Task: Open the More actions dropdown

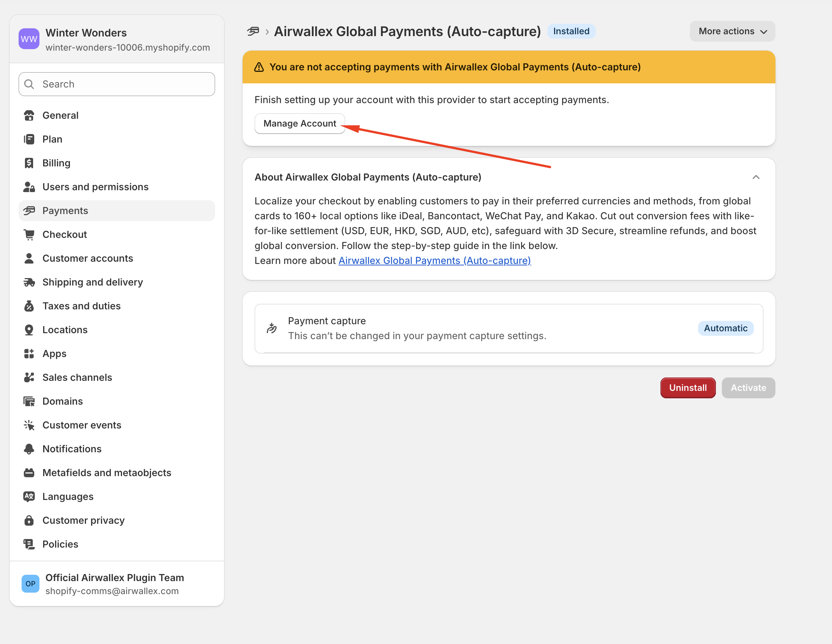Action: point(732,31)
